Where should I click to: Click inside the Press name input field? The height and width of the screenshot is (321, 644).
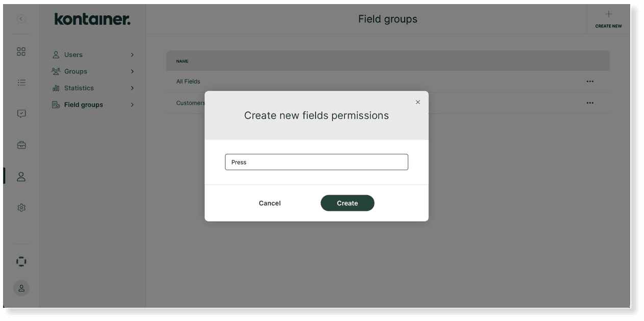coord(316,162)
